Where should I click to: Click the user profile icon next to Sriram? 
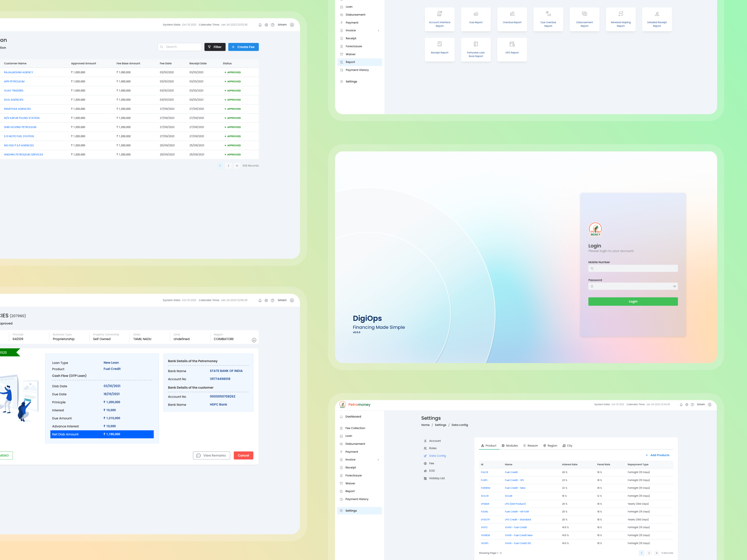pyautogui.click(x=292, y=25)
